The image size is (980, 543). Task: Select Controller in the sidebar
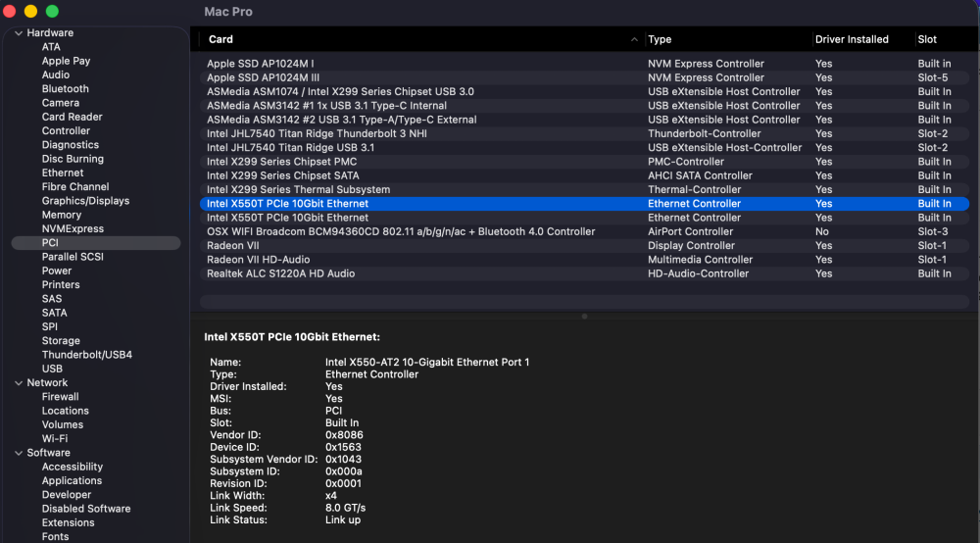66,130
